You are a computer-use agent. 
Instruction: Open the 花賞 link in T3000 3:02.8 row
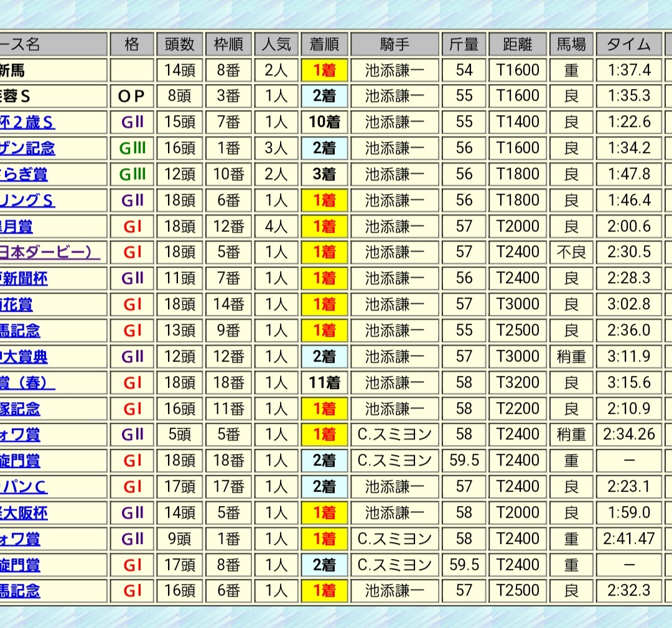tap(16, 305)
